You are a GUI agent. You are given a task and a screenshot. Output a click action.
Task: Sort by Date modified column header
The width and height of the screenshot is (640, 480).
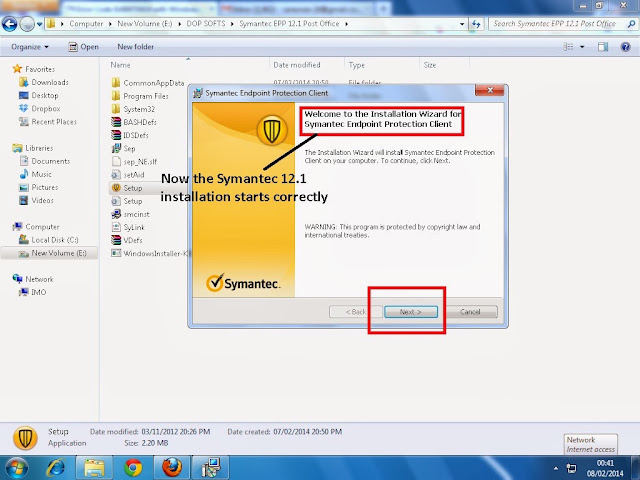tap(297, 65)
